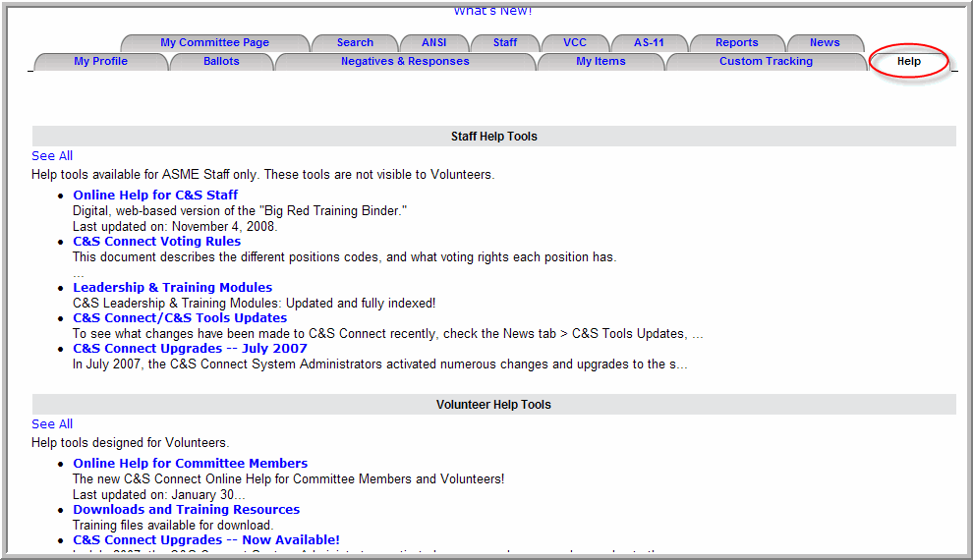Open the Ballots tab
The image size is (973, 560).
(221, 61)
